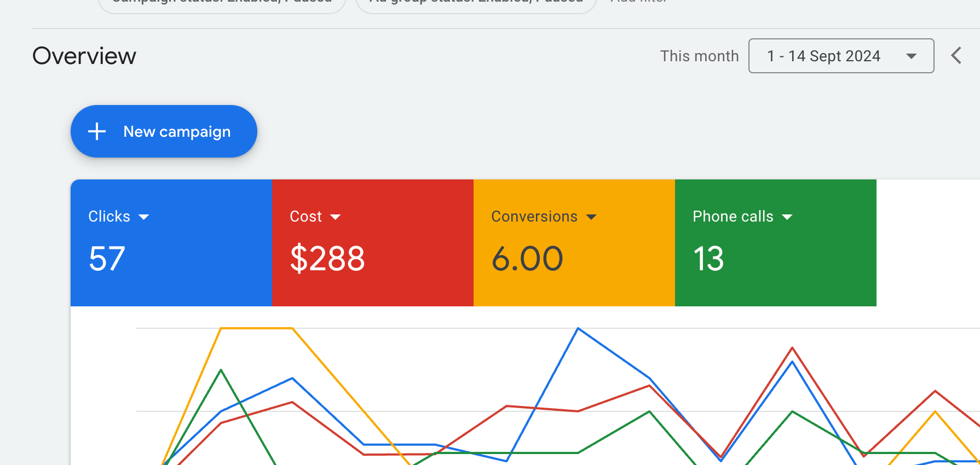Click the plus icon on New campaign

(97, 131)
